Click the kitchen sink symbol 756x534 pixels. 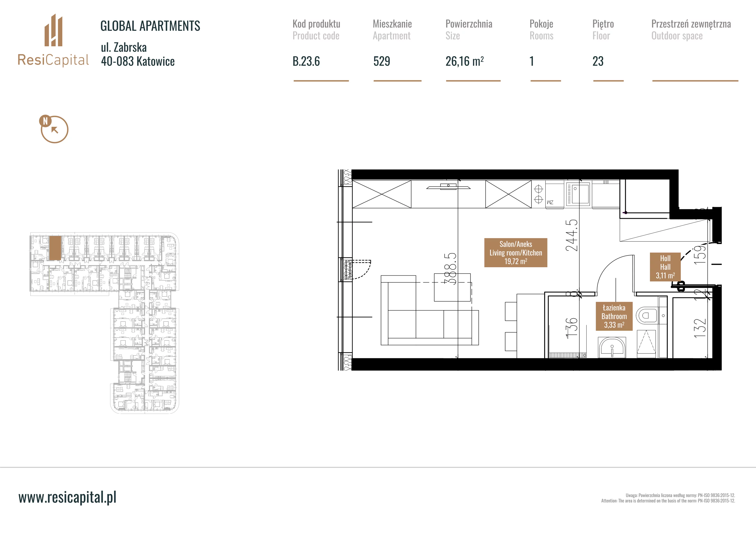[x=578, y=194]
